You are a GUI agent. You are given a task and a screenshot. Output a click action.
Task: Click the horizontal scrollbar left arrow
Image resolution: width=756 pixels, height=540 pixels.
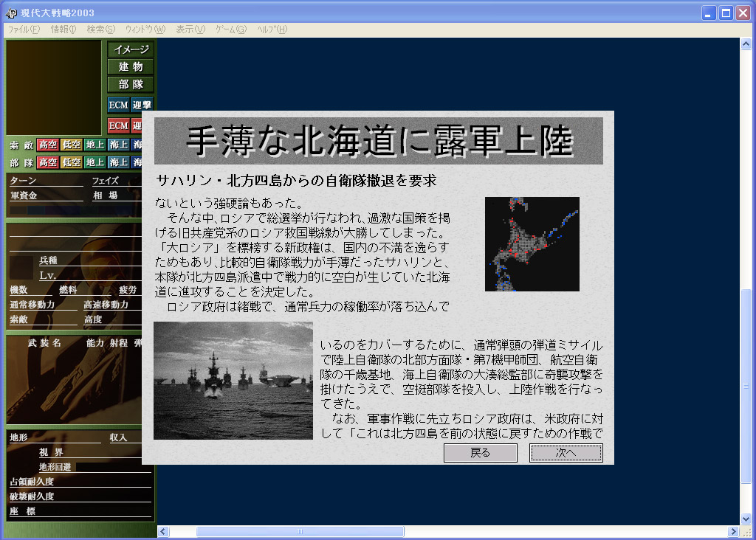[163, 531]
